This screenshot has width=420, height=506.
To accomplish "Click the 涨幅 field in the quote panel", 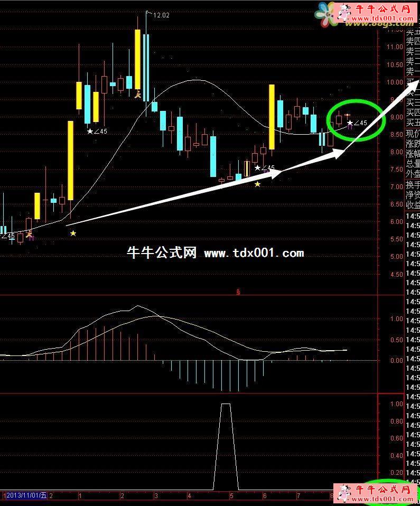I will click(x=413, y=153).
